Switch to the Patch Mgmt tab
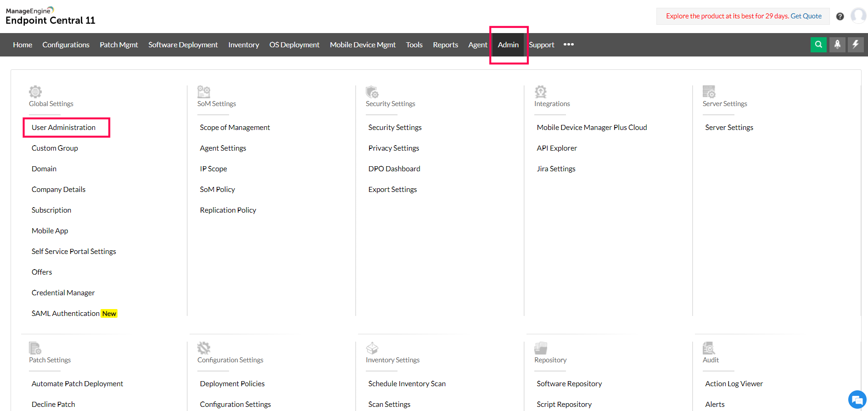 click(119, 45)
